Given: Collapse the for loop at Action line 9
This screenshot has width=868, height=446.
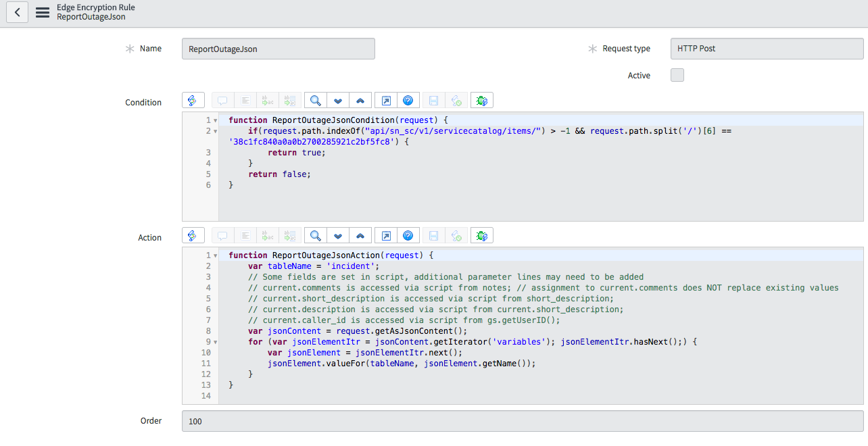Looking at the screenshot, I should click(215, 342).
